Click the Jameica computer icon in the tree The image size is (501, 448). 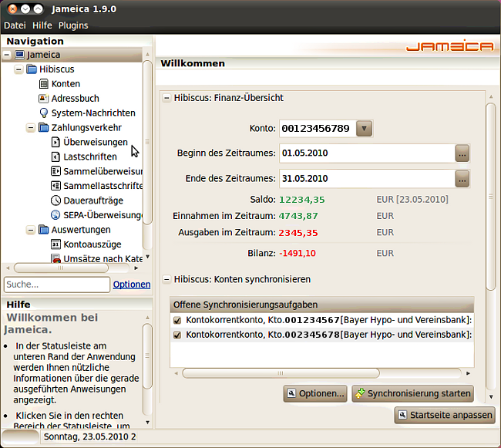pos(20,55)
